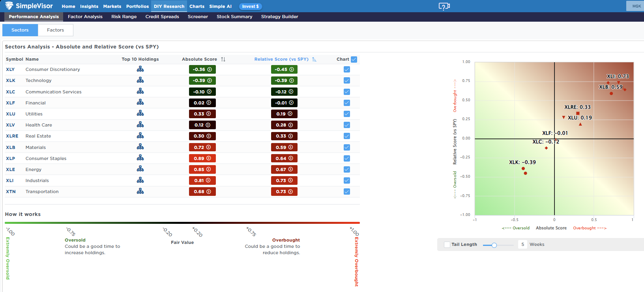Open the DIY Research menu
Viewport: 644px width, 292px height.
169,6
